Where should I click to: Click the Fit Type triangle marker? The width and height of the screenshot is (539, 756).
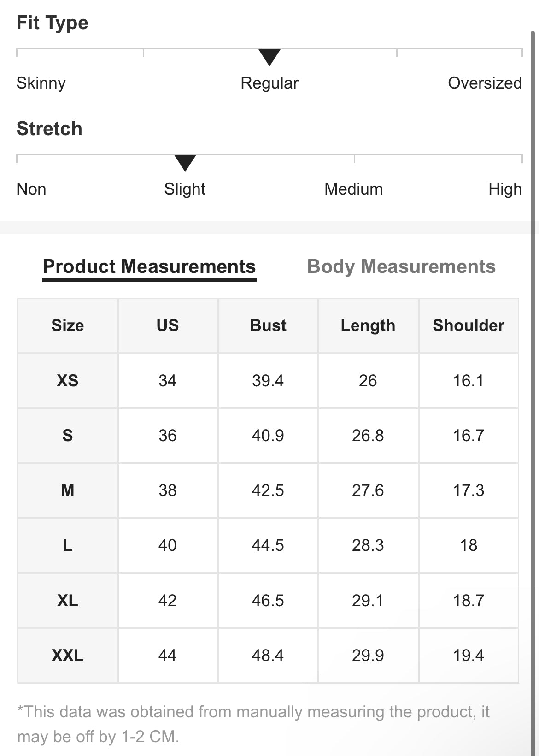[x=269, y=57]
